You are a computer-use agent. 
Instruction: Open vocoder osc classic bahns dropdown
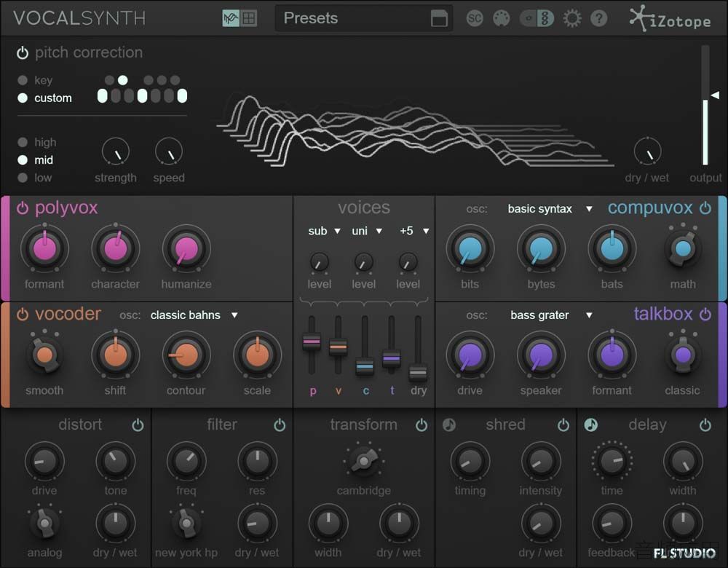point(194,315)
